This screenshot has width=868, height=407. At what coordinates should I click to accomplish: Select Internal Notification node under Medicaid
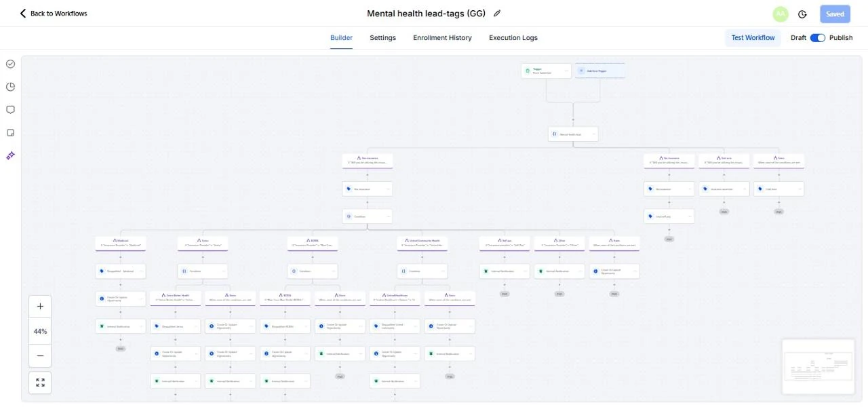click(x=121, y=326)
